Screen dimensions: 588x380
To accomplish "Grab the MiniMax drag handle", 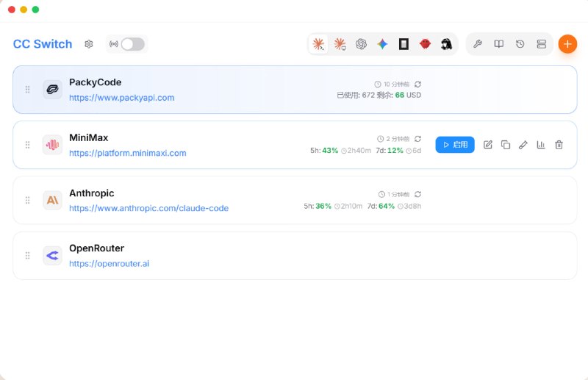I will coord(27,145).
